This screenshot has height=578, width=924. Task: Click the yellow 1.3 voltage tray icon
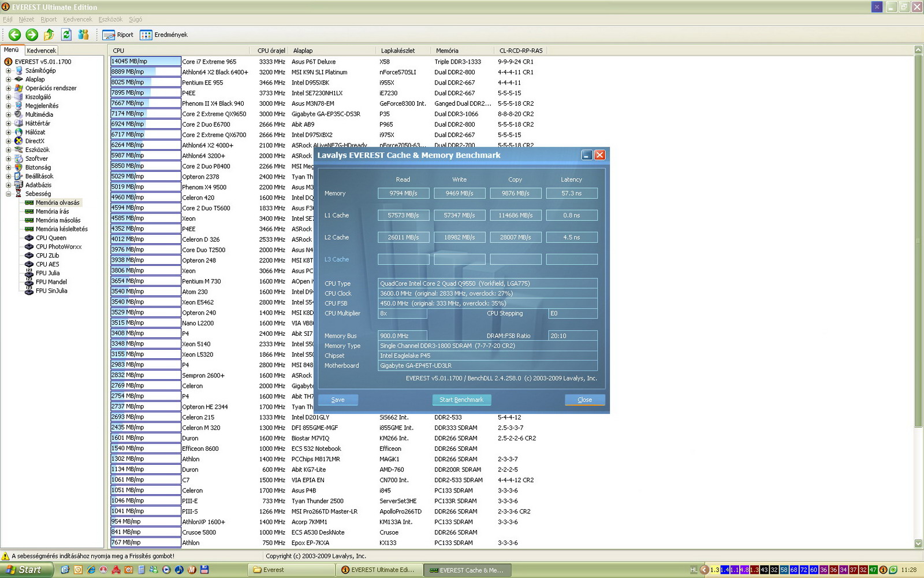click(715, 570)
